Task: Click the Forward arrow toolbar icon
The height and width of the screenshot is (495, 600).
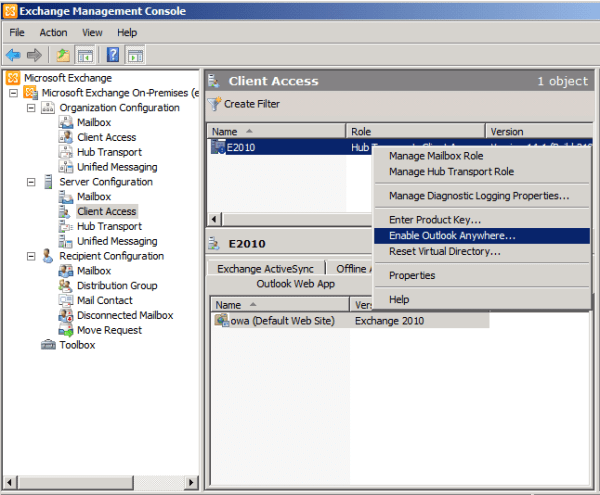Action: (34, 55)
